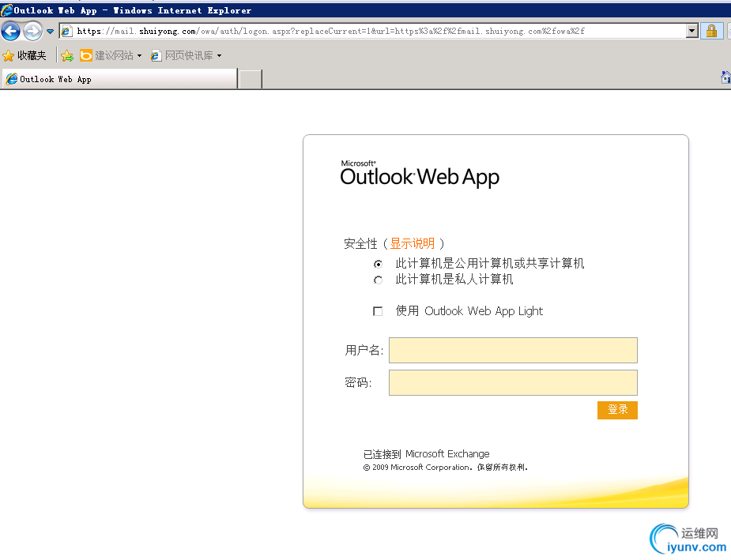Image resolution: width=731 pixels, height=560 pixels.
Task: Open the 建议网站 suggested sites item
Action: pyautogui.click(x=107, y=55)
